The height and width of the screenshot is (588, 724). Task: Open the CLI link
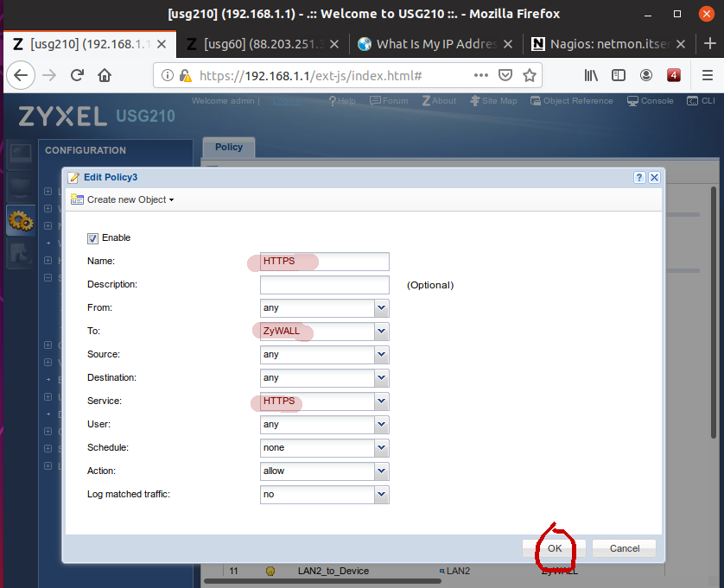coord(701,101)
